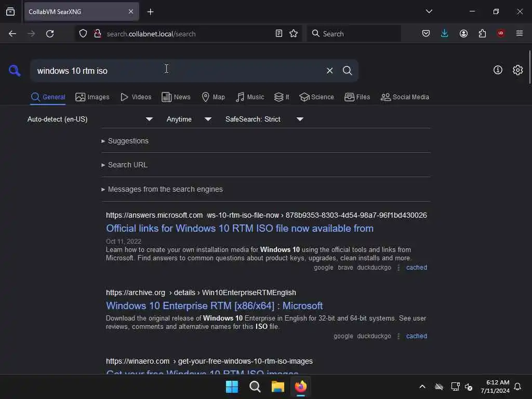The image size is (532, 399).
Task: Switch to the Files category
Action: tap(357, 97)
